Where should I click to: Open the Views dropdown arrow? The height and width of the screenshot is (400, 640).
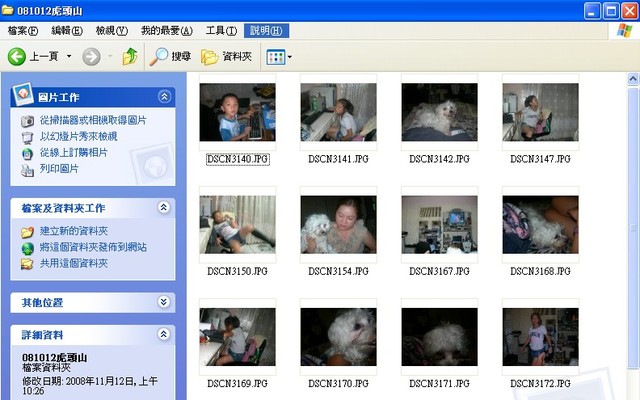289,57
